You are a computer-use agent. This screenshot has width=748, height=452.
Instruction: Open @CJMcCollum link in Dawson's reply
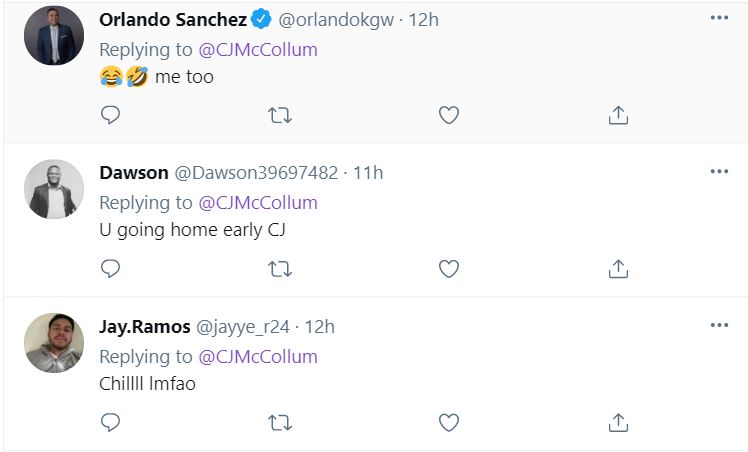(x=258, y=202)
